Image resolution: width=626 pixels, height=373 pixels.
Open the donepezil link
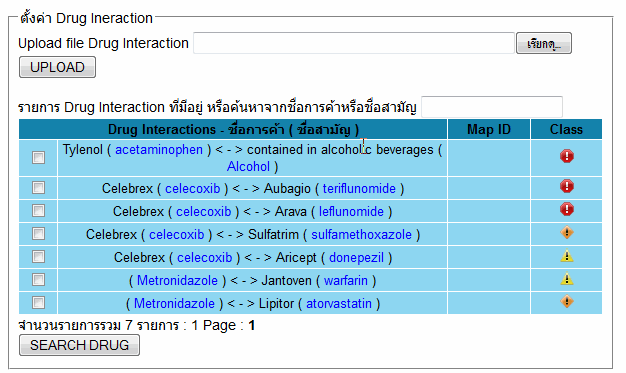tap(357, 258)
